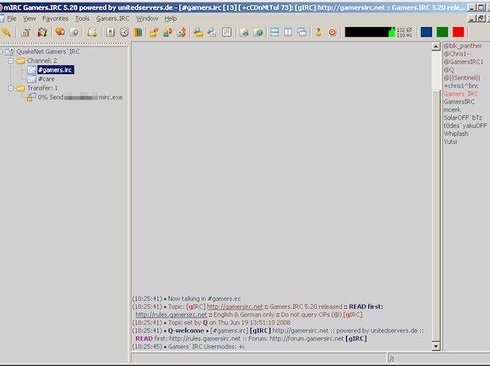Viewport: 490px width, 366px height.
Task: Collapse the QuakeNet Gamers`IRC server node
Action: (1, 52)
